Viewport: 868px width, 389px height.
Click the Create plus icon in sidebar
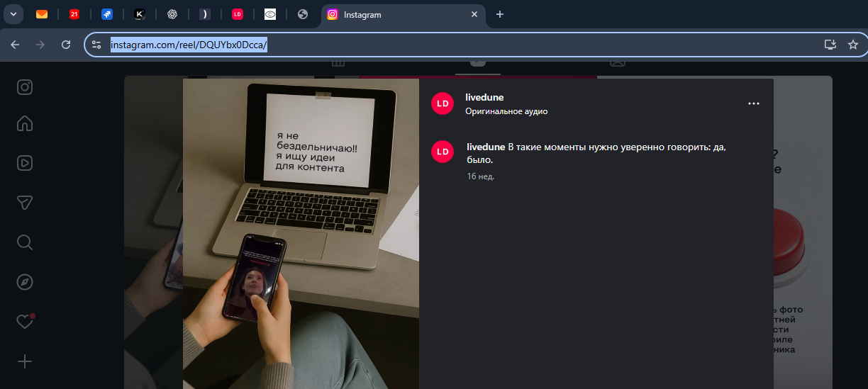coord(25,361)
